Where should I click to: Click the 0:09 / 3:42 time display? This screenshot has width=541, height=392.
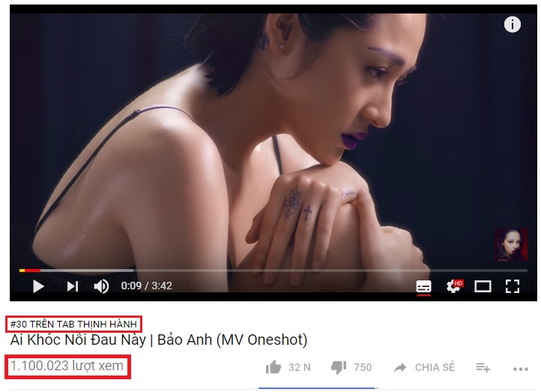point(146,286)
